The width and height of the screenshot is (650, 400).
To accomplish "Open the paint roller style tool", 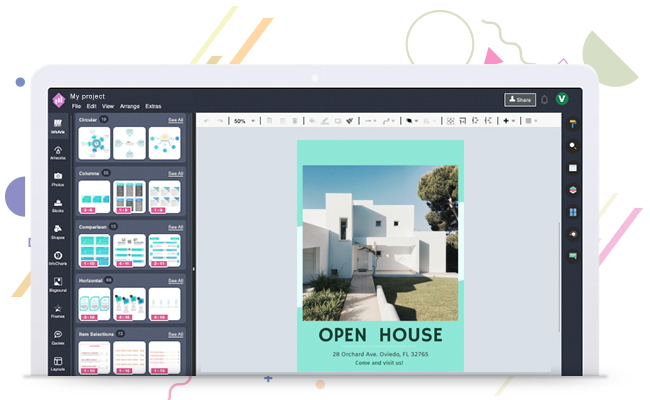I will coord(573,124).
